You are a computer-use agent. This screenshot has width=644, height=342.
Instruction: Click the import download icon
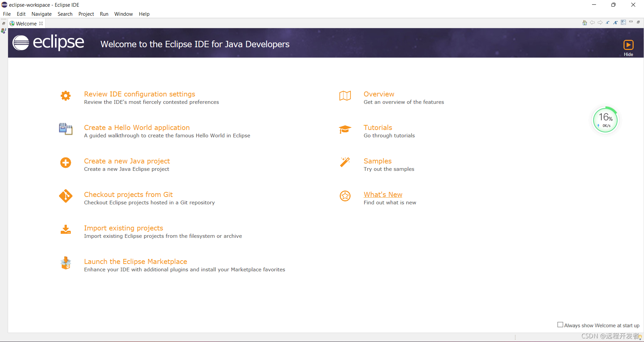click(66, 229)
